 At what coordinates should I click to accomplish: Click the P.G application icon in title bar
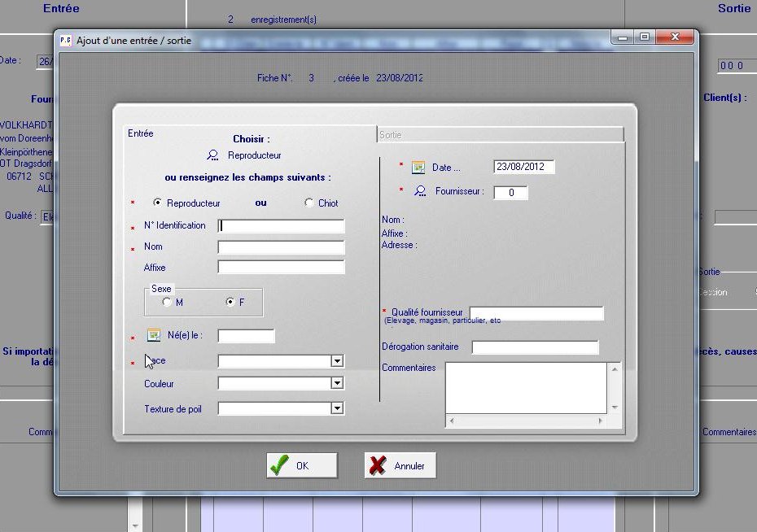pos(65,40)
